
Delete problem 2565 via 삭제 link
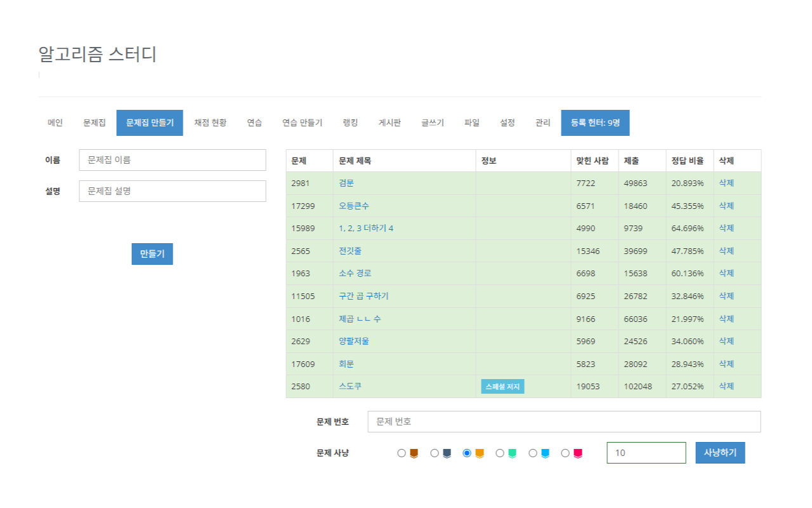[726, 251]
